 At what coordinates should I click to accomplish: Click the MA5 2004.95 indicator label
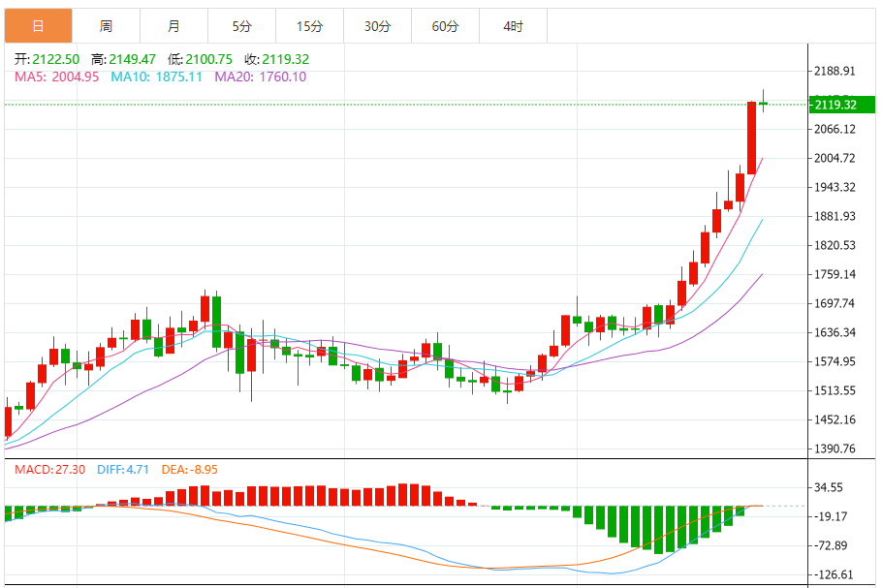[56, 77]
